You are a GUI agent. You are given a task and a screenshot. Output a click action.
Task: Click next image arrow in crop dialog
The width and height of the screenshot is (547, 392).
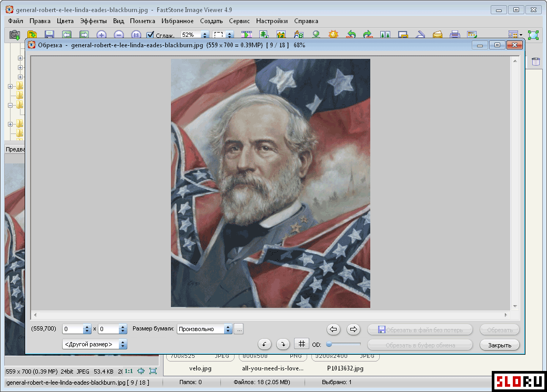point(353,329)
